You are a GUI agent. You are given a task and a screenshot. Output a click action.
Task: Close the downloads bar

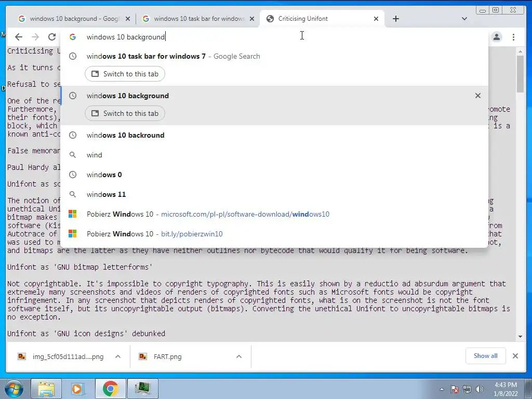click(515, 356)
